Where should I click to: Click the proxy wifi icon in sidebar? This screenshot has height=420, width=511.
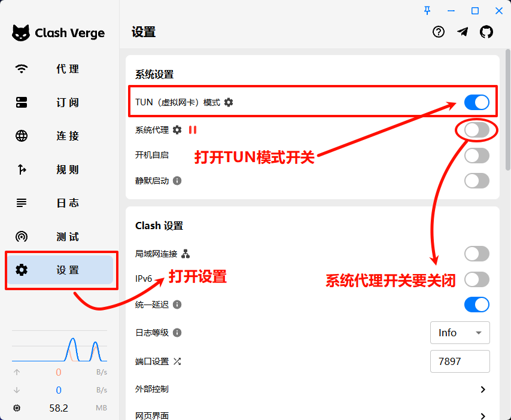pyautogui.click(x=22, y=69)
